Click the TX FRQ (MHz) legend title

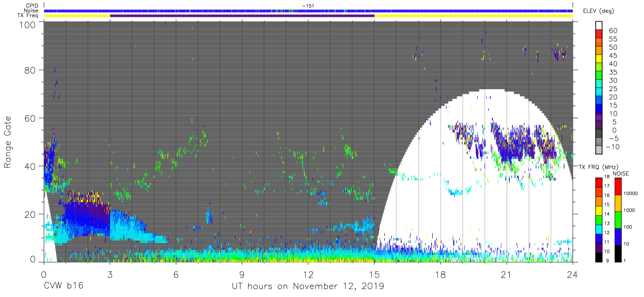(x=598, y=167)
